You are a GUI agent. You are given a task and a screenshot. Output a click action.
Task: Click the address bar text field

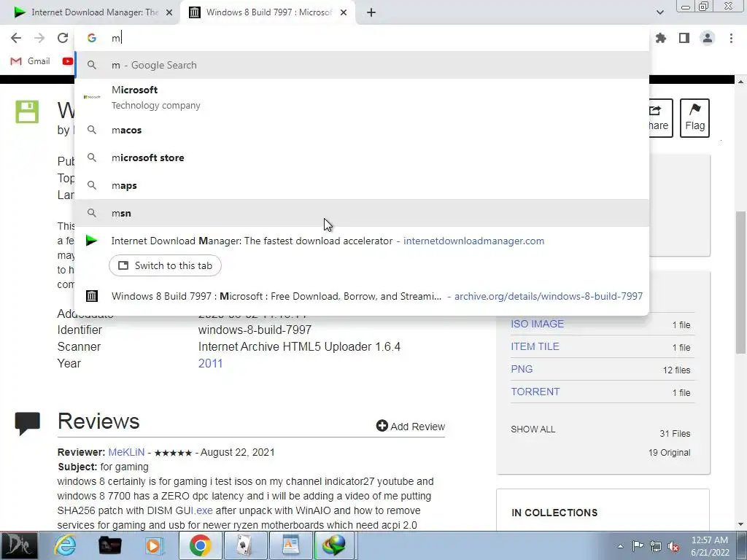point(362,38)
